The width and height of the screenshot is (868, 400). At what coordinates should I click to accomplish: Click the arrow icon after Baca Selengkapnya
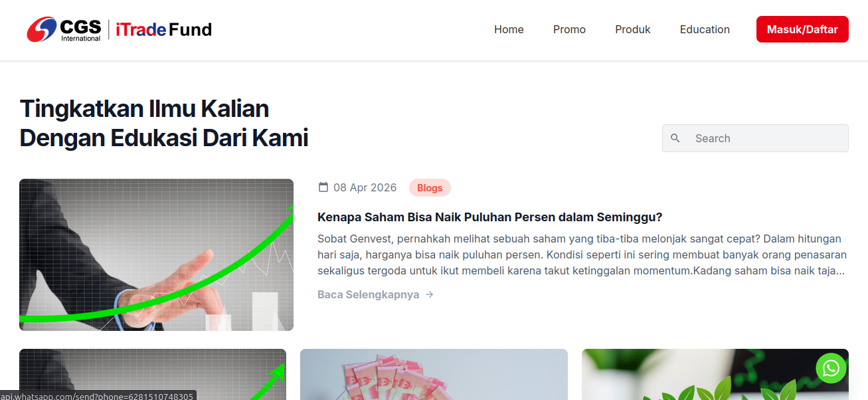coord(430,294)
